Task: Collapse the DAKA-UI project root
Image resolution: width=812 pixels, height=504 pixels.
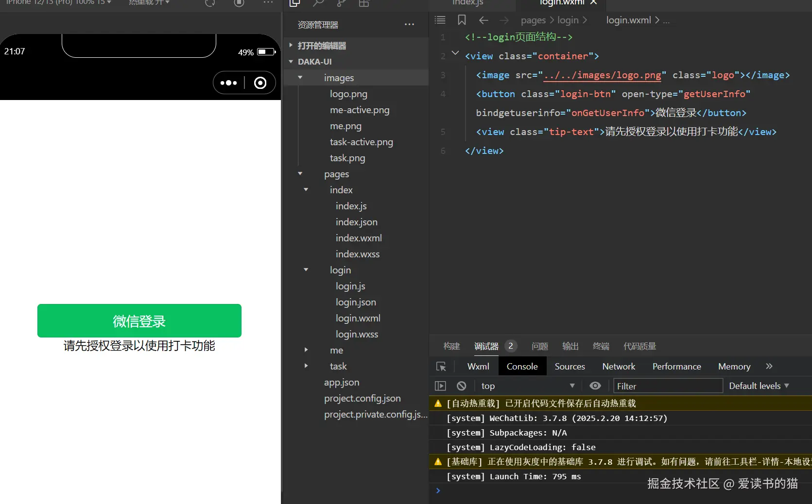Action: pos(291,62)
